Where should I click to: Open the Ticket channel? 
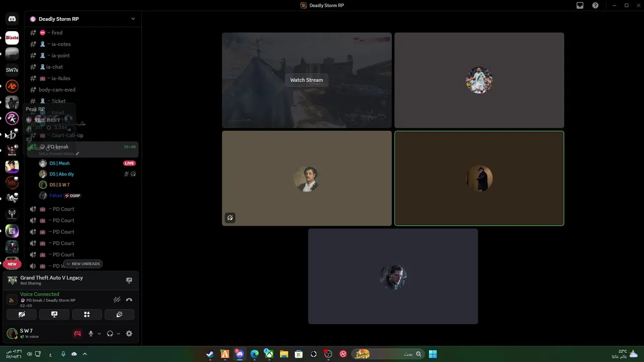(x=83, y=101)
